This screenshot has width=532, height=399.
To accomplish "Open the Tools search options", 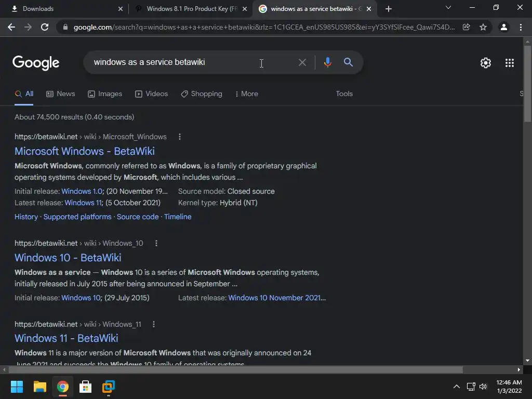I will coord(344,94).
